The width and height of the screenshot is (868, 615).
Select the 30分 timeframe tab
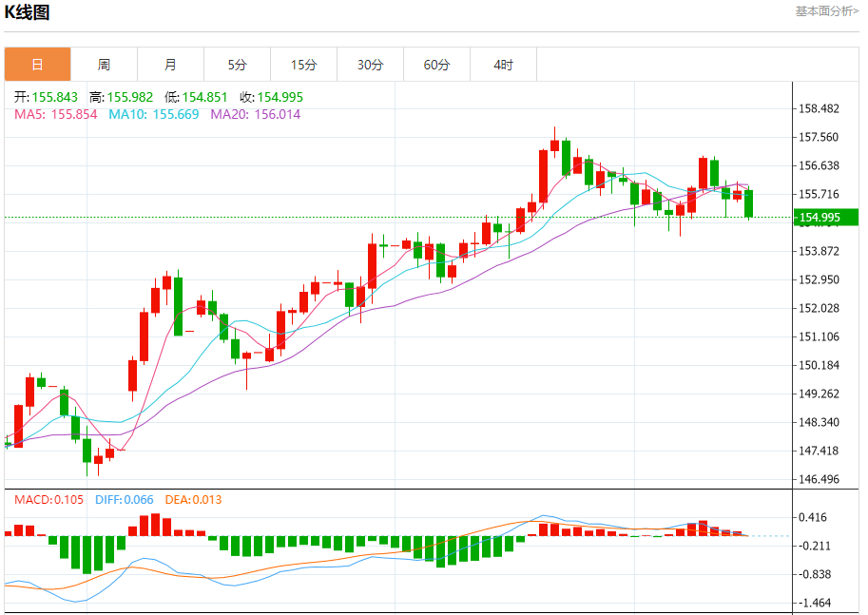tap(370, 65)
